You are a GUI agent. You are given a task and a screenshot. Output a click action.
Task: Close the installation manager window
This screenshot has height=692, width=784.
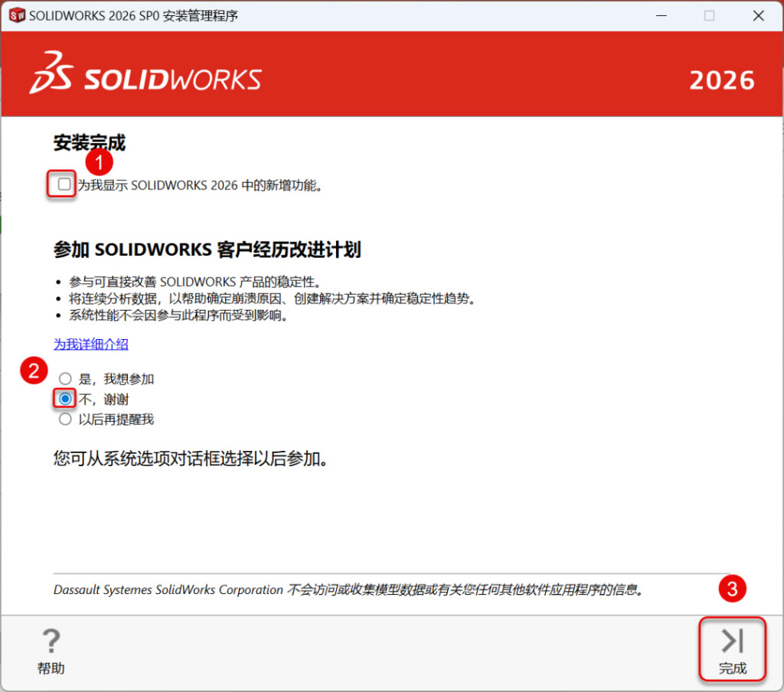point(758,16)
